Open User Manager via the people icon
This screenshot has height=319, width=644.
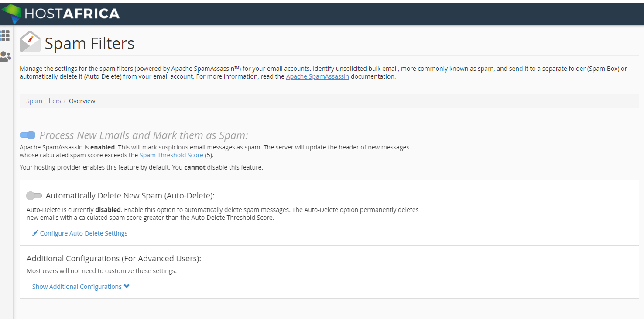(6, 56)
